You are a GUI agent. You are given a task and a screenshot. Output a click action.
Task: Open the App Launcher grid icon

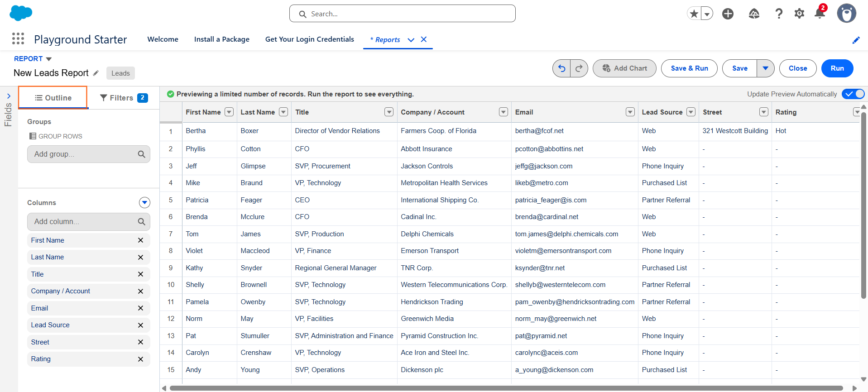[x=18, y=38]
